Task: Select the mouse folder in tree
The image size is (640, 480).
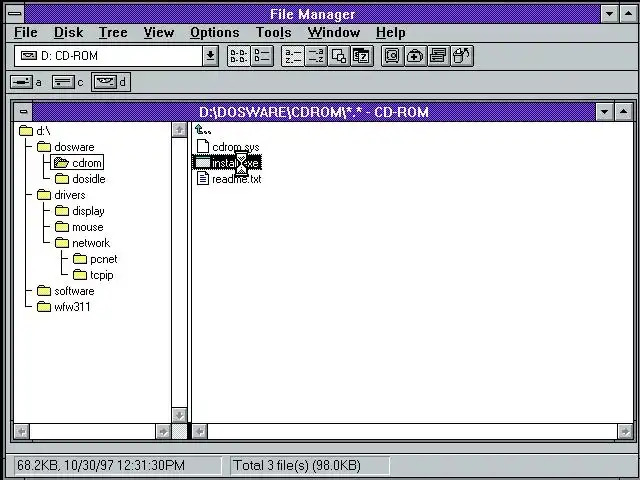Action: (79, 227)
